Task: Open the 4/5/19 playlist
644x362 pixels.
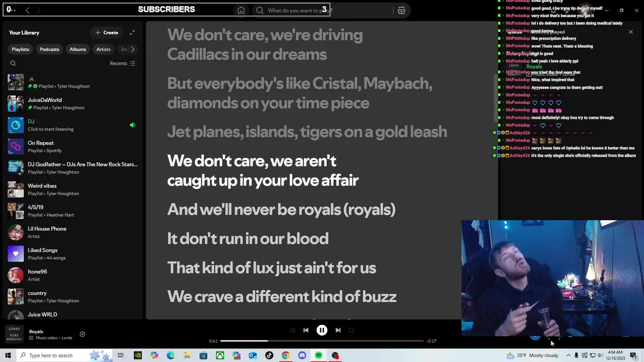Action: [73, 211]
